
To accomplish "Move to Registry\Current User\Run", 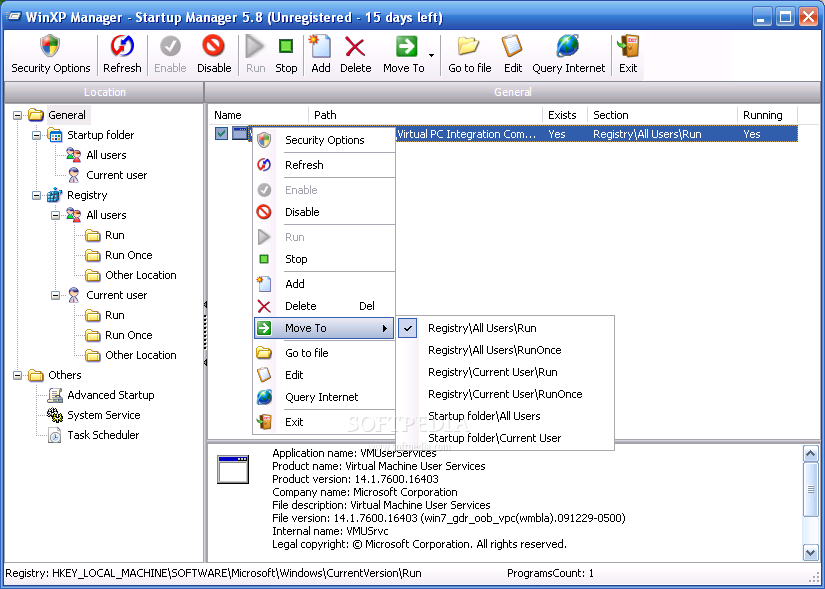I will [505, 372].
